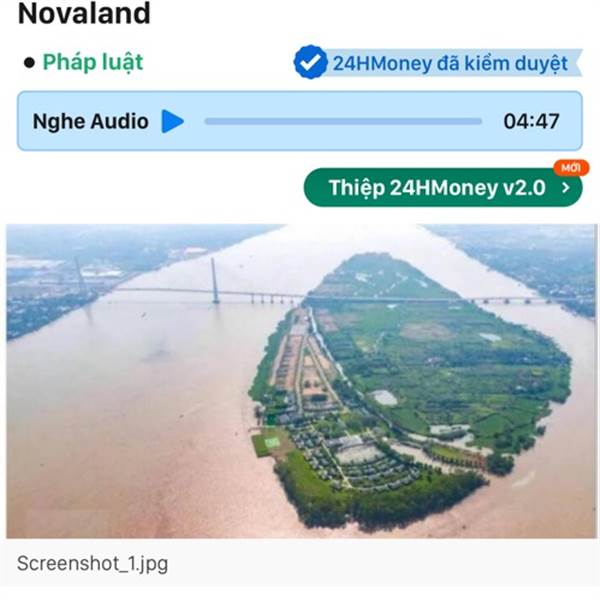Open the aerial island photo
The image size is (600, 600).
pos(301,381)
